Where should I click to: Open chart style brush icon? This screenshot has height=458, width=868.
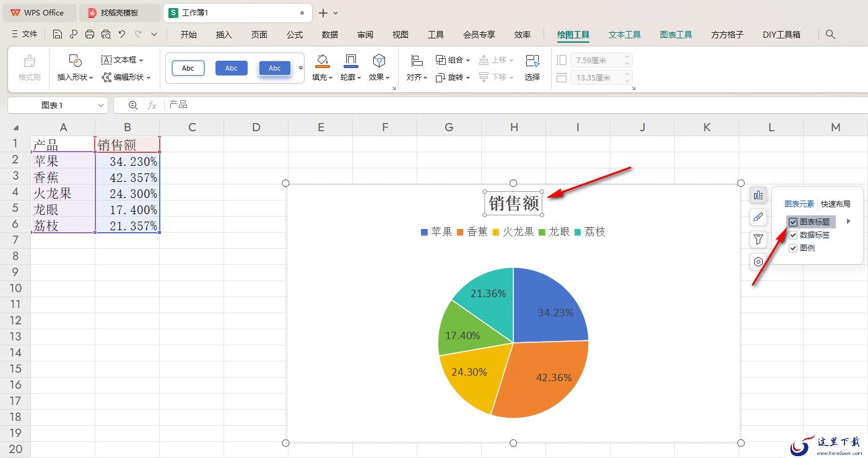758,217
